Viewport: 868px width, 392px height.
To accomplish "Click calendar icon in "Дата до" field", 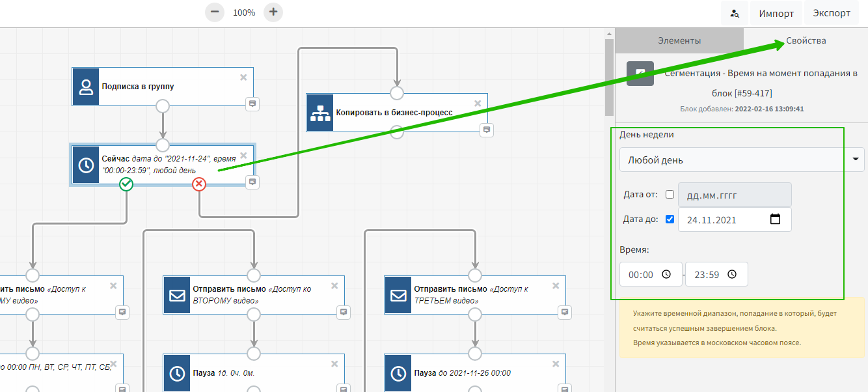I will point(775,219).
